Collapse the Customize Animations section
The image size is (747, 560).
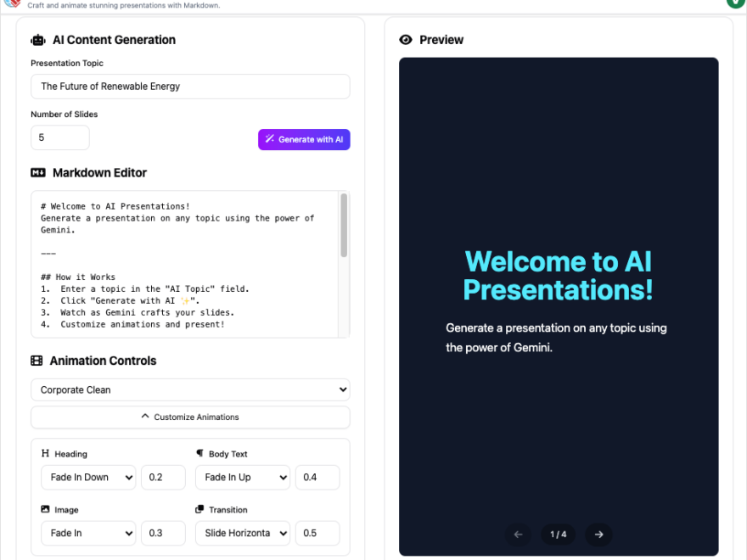click(190, 417)
